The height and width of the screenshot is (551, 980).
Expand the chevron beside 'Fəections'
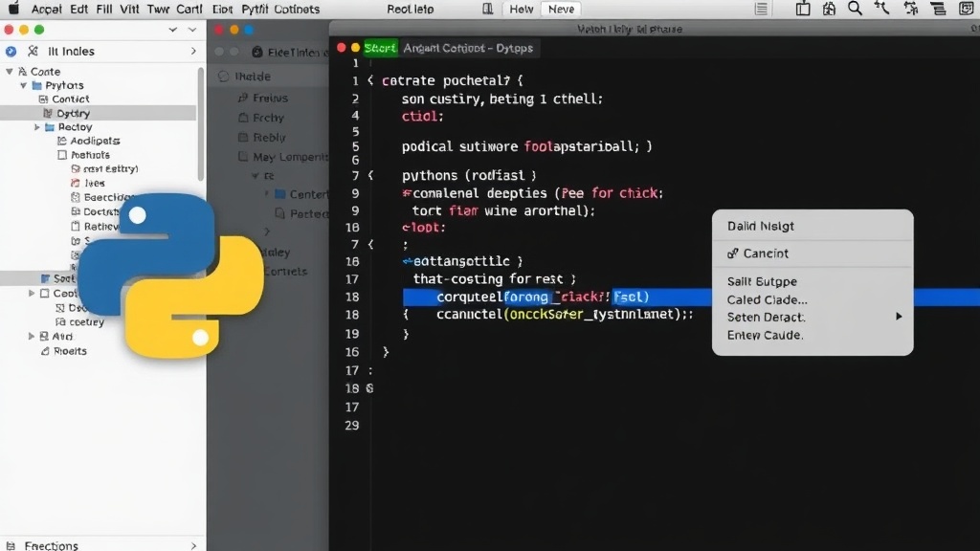click(x=193, y=545)
